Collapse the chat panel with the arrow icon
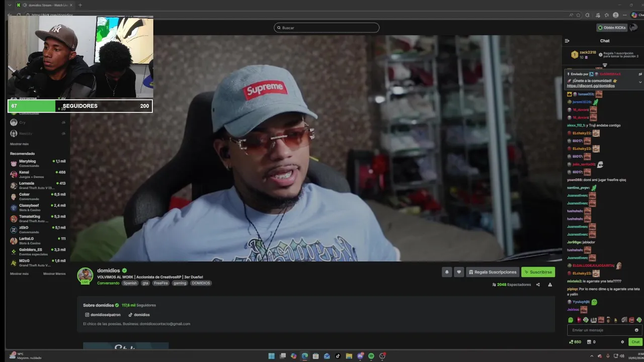 (x=567, y=41)
